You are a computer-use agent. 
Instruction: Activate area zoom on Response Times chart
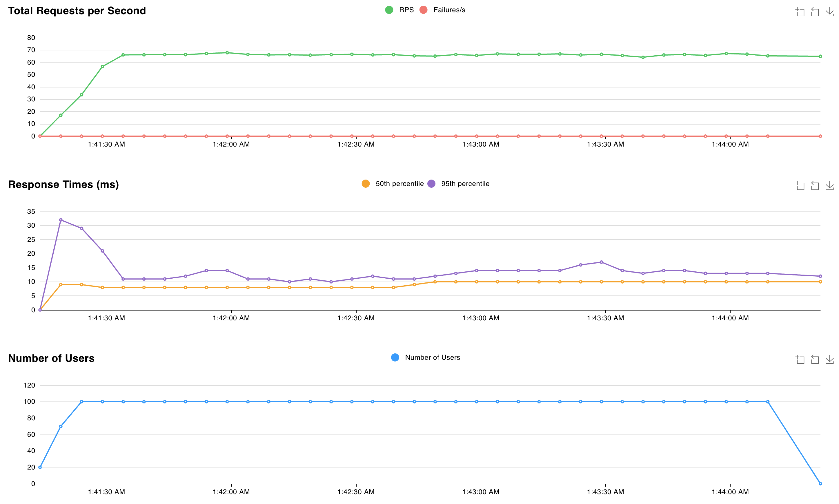(x=800, y=185)
